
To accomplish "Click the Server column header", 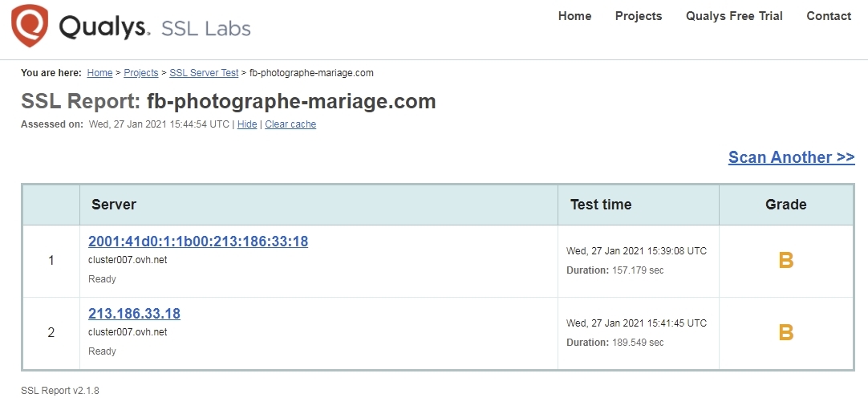I will pos(114,205).
